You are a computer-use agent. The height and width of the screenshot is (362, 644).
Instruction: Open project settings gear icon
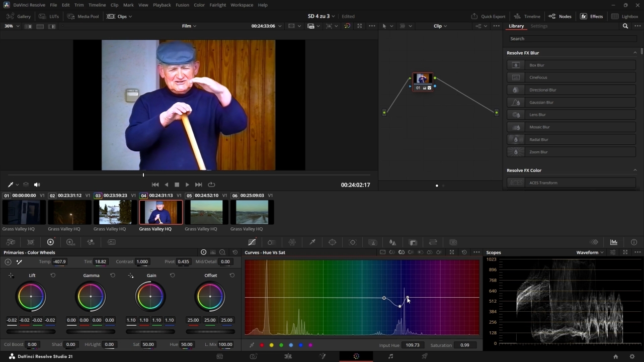tap(632, 356)
